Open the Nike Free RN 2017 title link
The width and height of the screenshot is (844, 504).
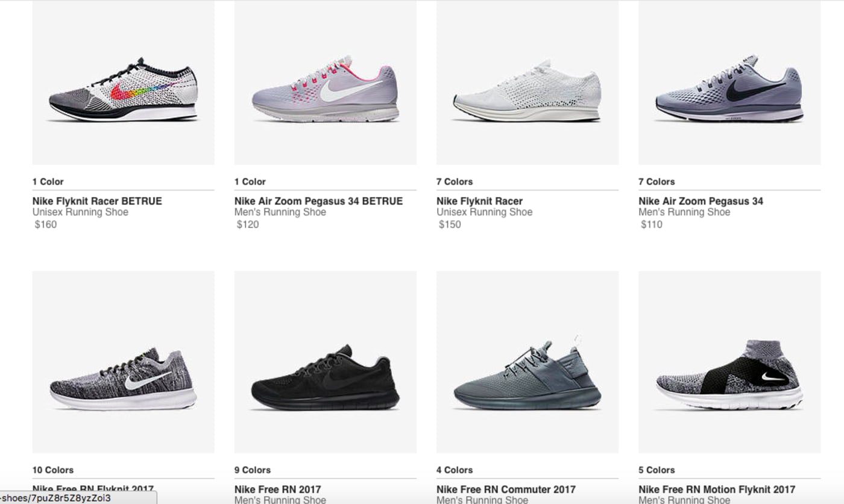point(277,490)
